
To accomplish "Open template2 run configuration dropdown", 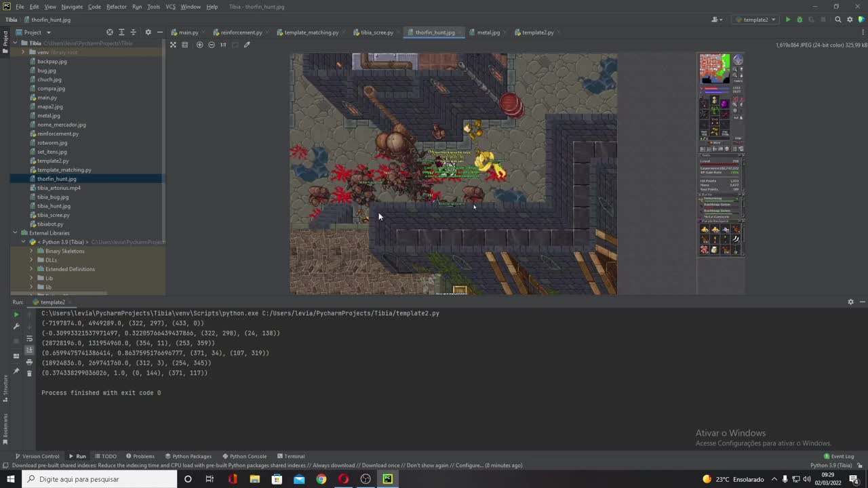I will pyautogui.click(x=755, y=20).
